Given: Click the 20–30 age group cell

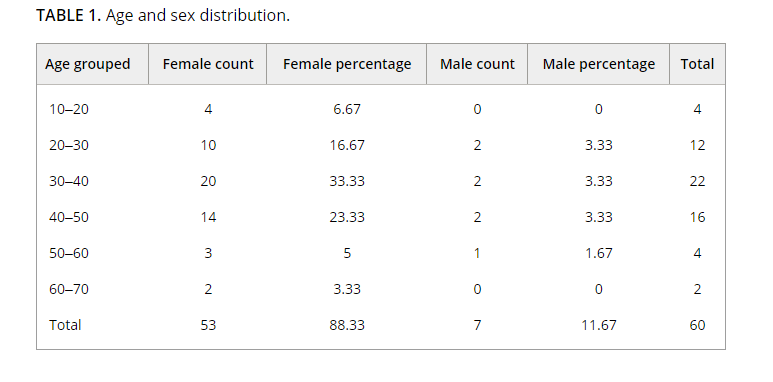Looking at the screenshot, I should tap(69, 145).
